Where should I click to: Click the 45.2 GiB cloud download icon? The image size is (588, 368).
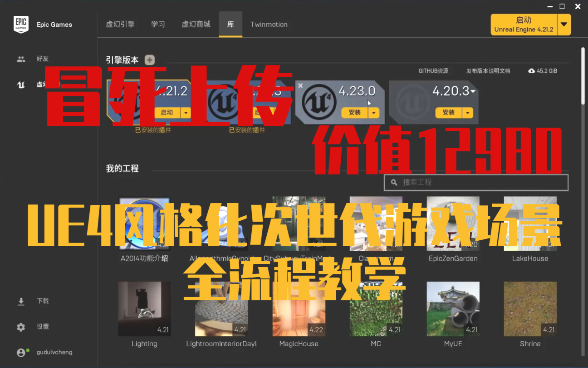tap(532, 71)
